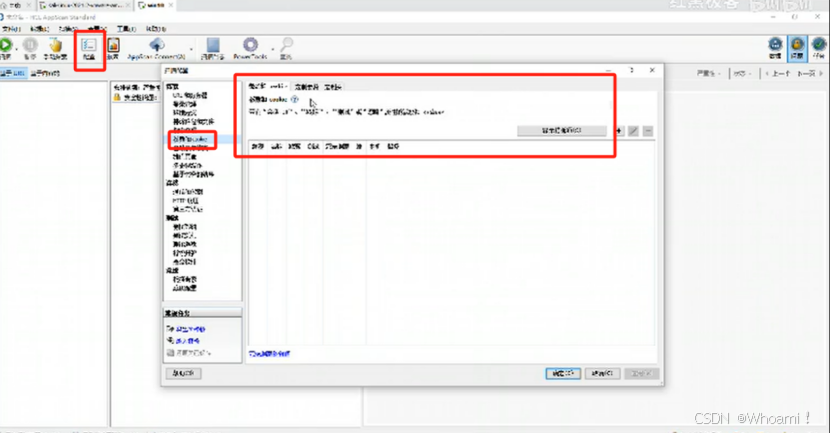Add a parameter with the plus icon

pyautogui.click(x=619, y=131)
